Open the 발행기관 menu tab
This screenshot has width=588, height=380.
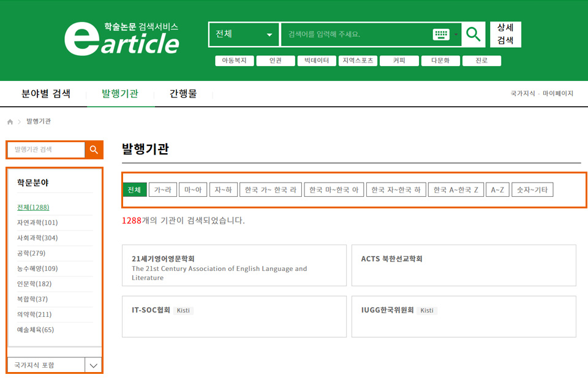(x=120, y=93)
